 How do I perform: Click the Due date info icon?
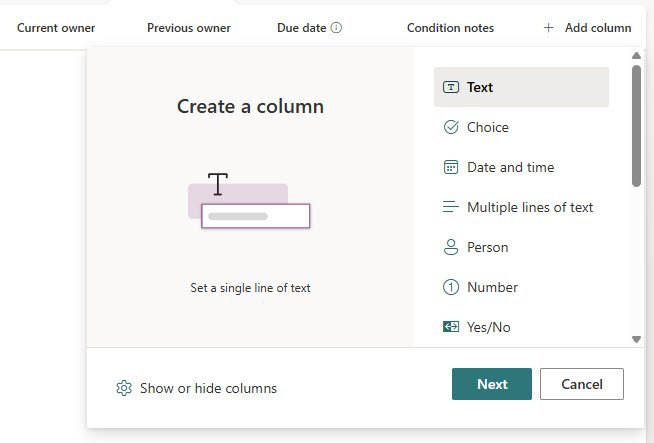coord(336,28)
